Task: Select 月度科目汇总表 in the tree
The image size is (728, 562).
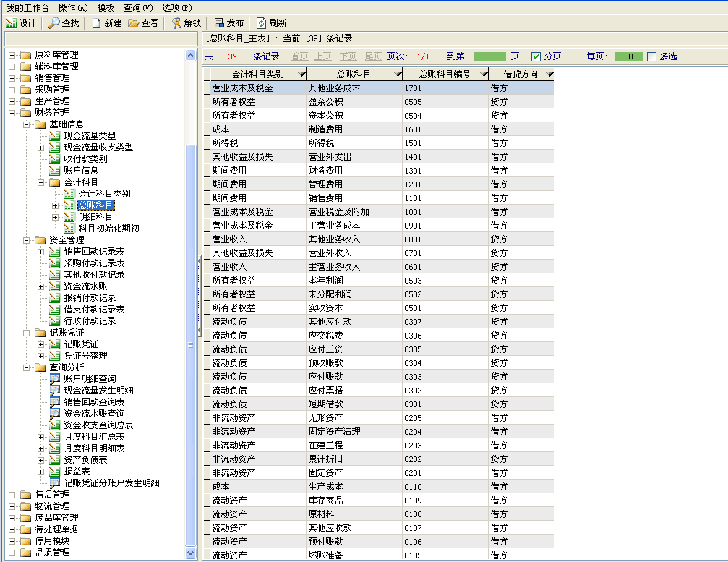Action: (94, 437)
